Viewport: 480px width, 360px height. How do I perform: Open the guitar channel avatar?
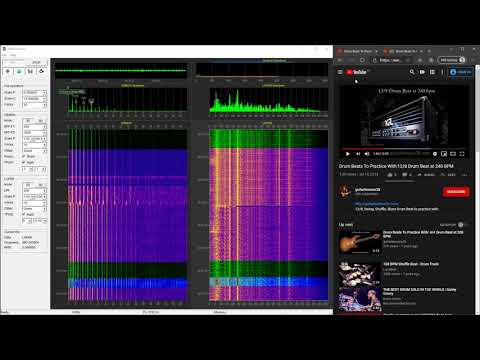(x=344, y=191)
